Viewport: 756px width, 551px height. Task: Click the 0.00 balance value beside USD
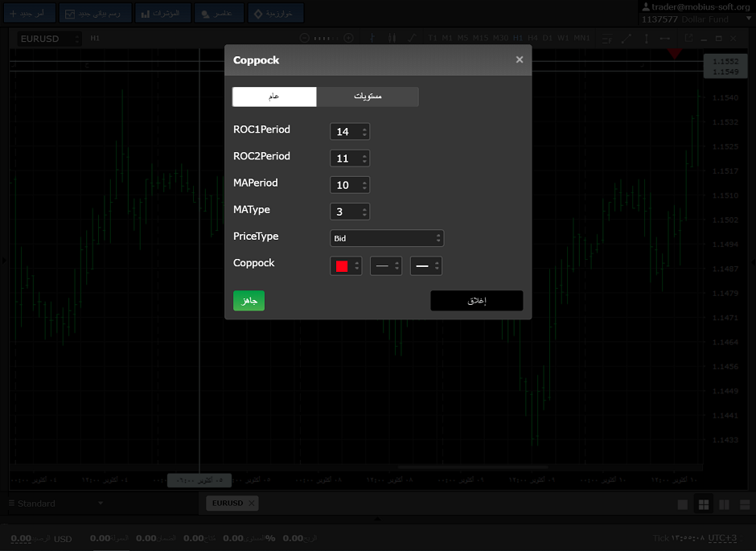[21, 538]
